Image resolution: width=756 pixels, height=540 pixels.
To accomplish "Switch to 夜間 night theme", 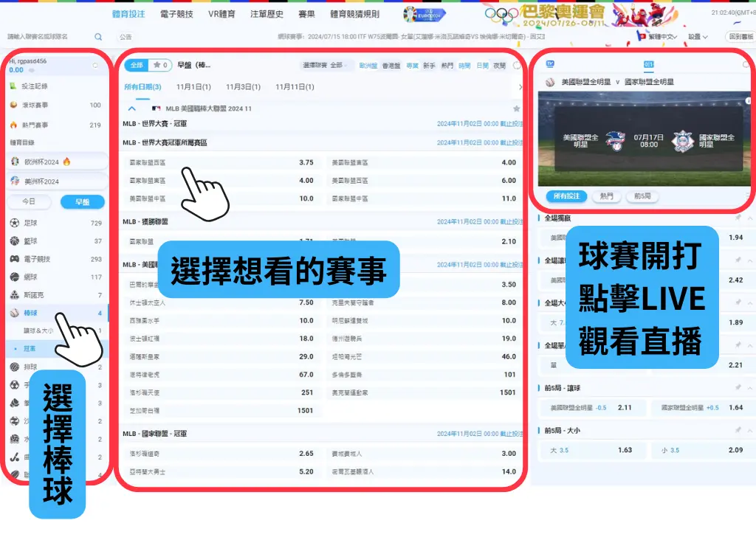I will click(x=500, y=66).
